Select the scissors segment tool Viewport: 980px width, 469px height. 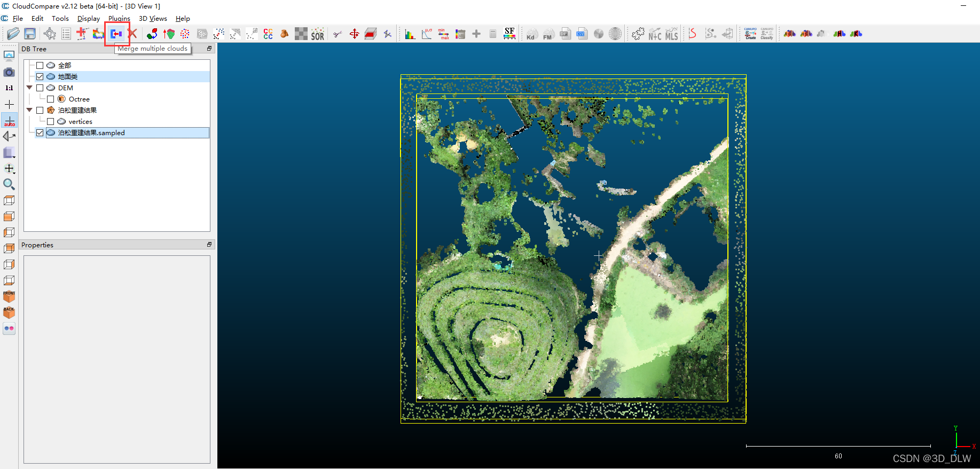(x=338, y=34)
